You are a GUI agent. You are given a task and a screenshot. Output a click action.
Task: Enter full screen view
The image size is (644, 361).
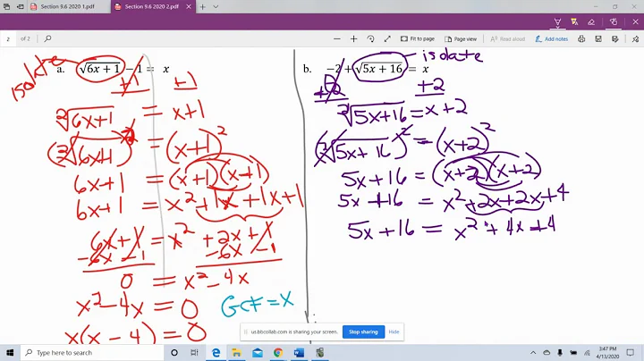click(387, 39)
